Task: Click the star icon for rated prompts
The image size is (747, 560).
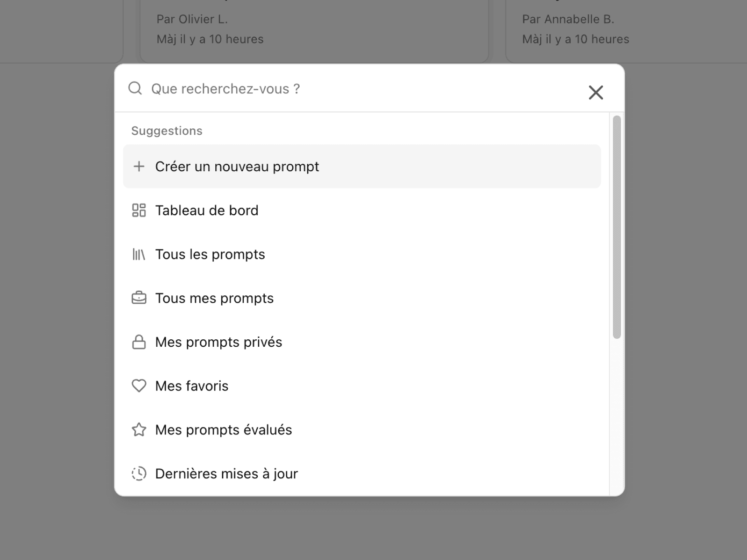Action: [139, 429]
